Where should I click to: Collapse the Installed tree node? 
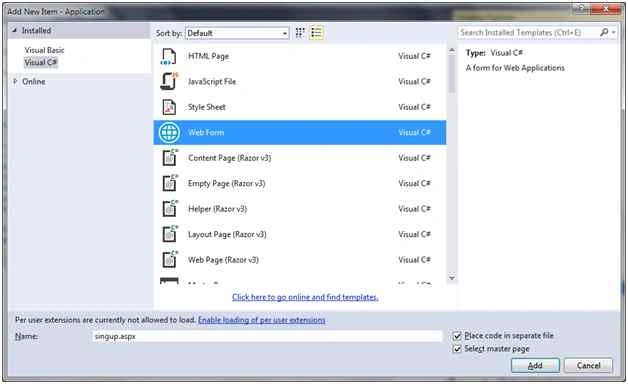(15, 30)
